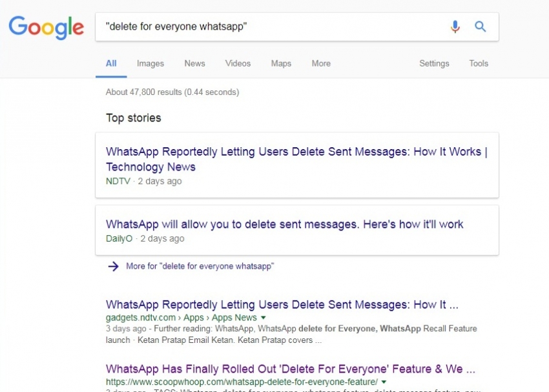
Task: Click the NDTV source label
Action: [118, 181]
